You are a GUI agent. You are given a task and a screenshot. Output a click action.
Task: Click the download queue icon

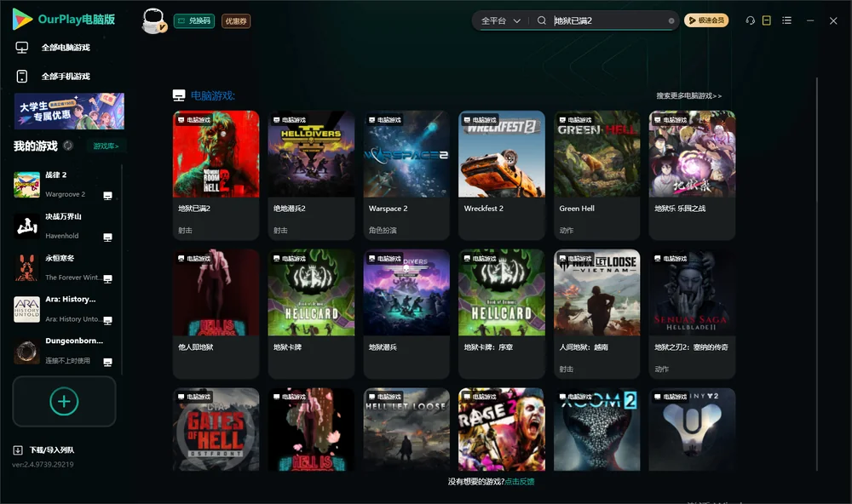point(18,450)
